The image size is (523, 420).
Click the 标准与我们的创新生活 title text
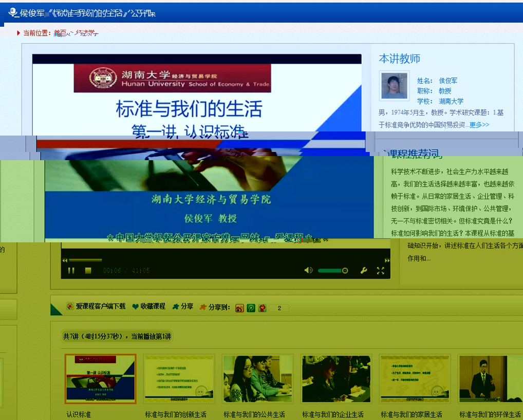tap(176, 414)
